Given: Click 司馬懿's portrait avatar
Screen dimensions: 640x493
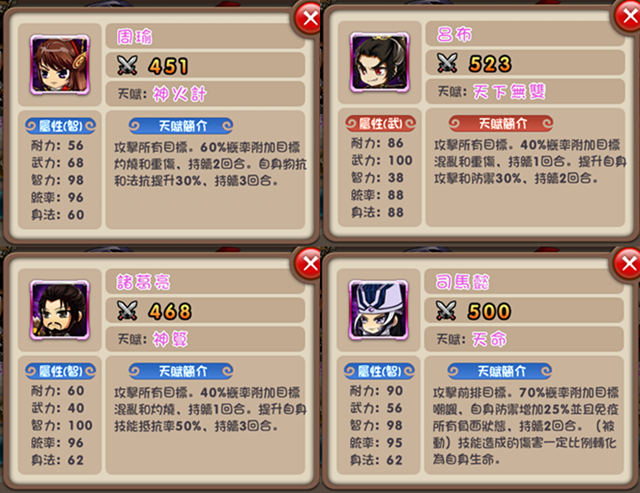Looking at the screenshot, I should (378, 310).
